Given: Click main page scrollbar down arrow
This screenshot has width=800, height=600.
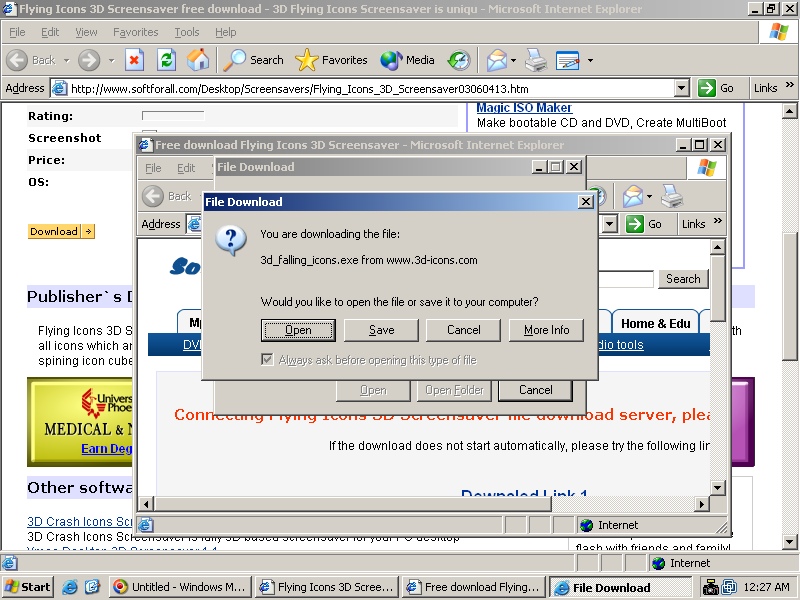Looking at the screenshot, I should pos(789,541).
